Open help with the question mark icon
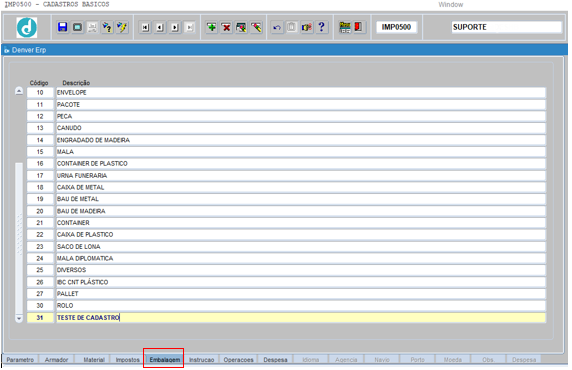 pyautogui.click(x=321, y=27)
